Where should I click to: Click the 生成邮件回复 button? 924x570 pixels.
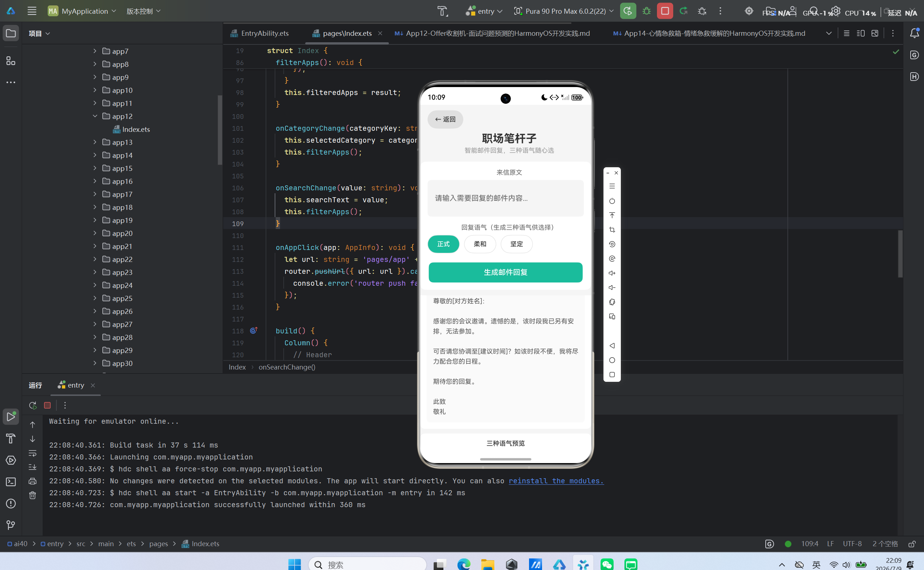(506, 272)
